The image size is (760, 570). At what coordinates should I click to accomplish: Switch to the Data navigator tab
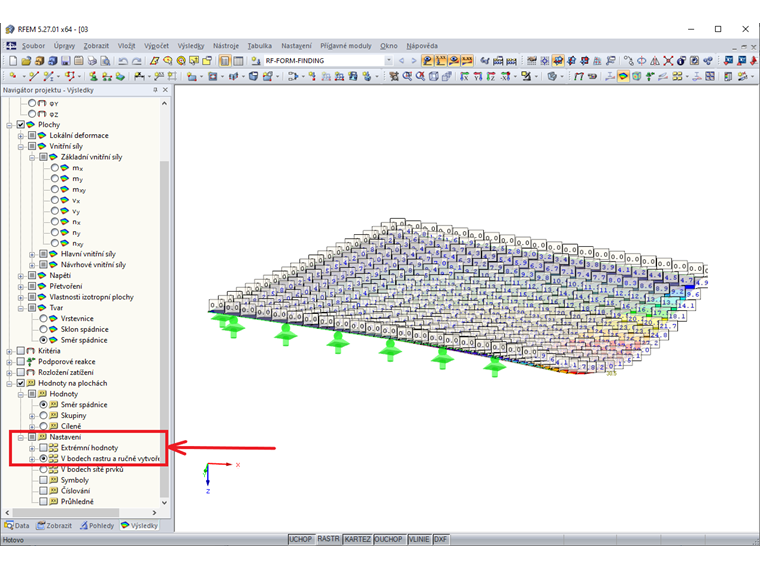tap(17, 525)
